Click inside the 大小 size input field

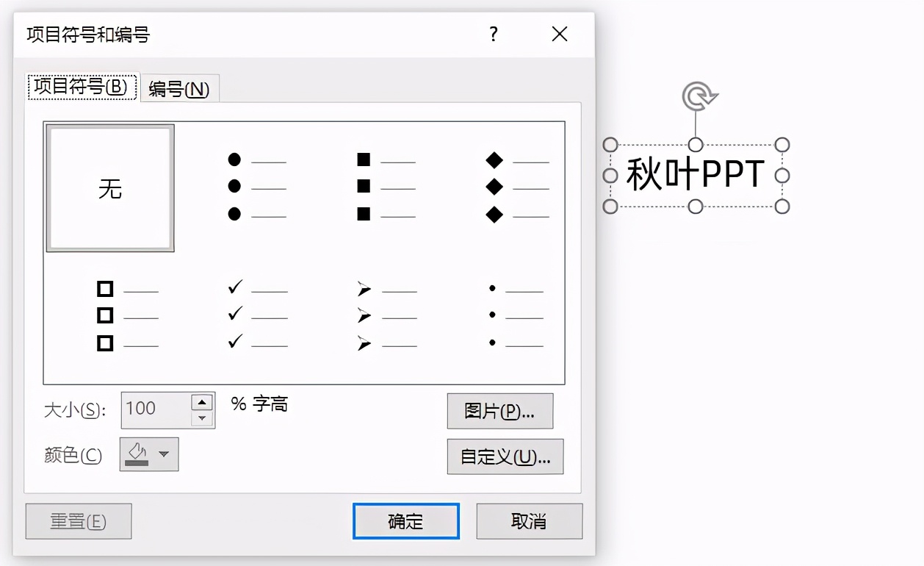pos(158,409)
